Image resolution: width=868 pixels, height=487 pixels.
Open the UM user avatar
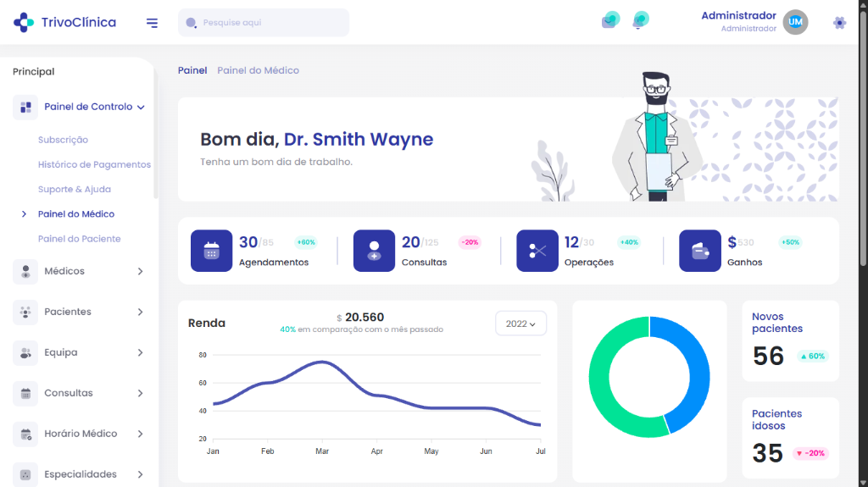tap(795, 22)
